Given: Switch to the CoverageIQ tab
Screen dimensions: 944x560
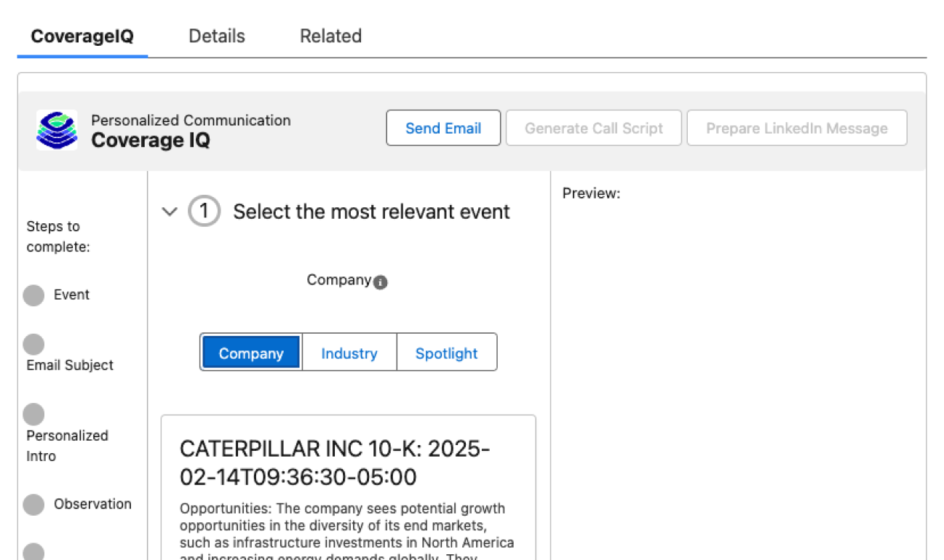Looking at the screenshot, I should pyautogui.click(x=82, y=36).
